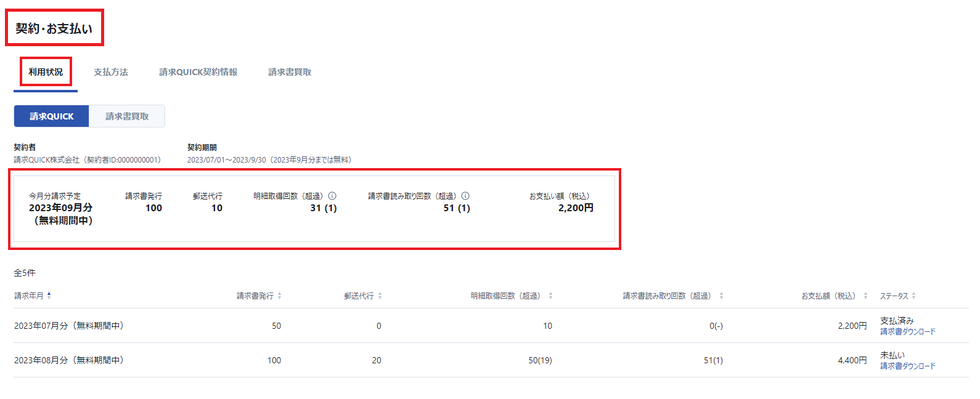Select the blue 請求QUICK segment button
The width and height of the screenshot is (980, 399).
[51, 116]
